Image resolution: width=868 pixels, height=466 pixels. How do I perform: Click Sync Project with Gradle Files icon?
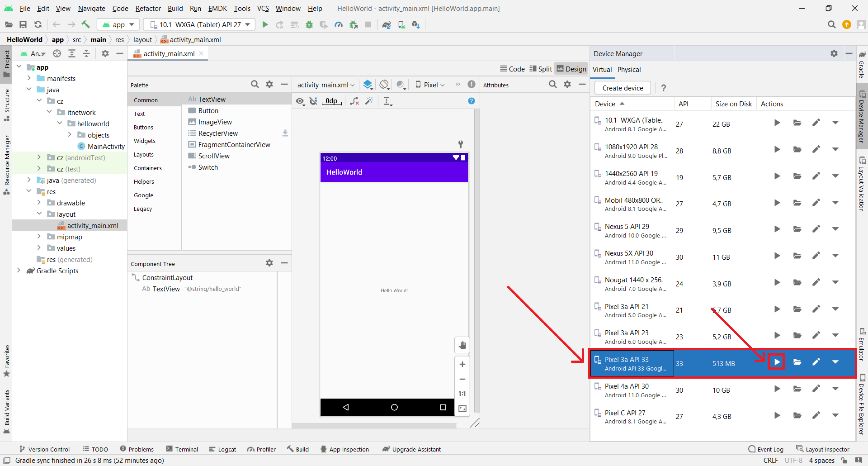click(387, 24)
